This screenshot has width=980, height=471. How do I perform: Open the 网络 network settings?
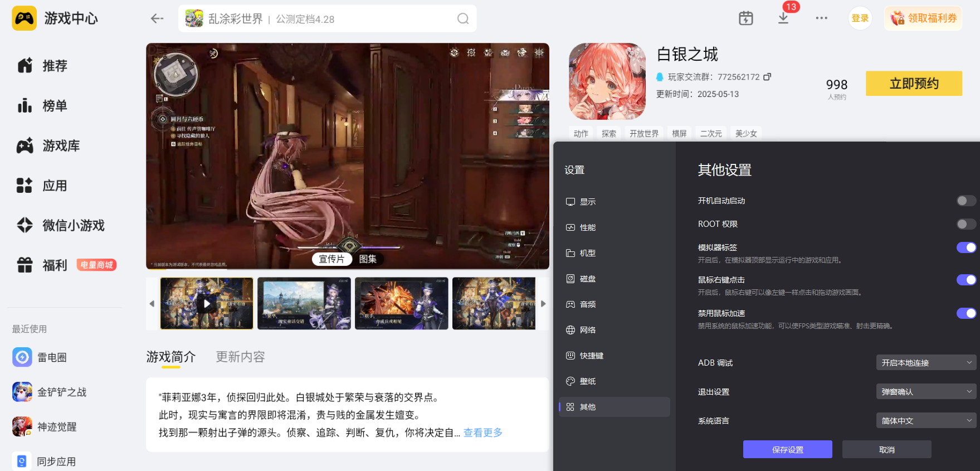click(614, 330)
